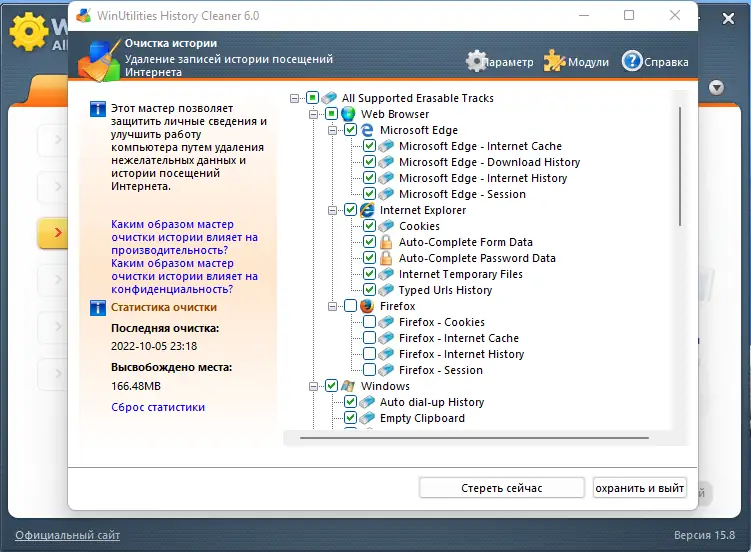Click eraser icon next to Empty Clipboard

(x=367, y=418)
